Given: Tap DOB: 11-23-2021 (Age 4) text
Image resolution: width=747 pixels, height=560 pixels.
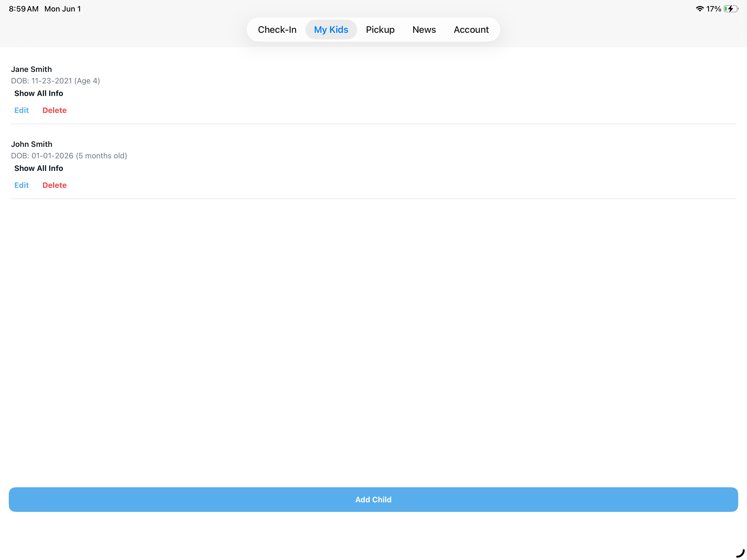Looking at the screenshot, I should [x=56, y=81].
